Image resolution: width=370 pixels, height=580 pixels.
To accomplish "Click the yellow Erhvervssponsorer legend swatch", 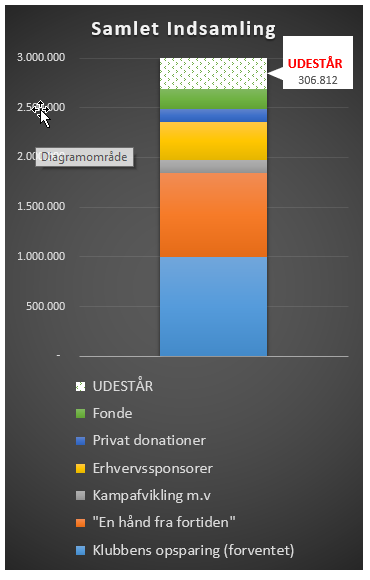I will [80, 468].
